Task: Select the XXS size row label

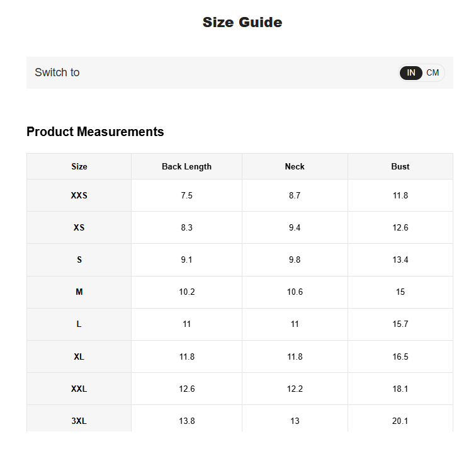Action: (79, 195)
